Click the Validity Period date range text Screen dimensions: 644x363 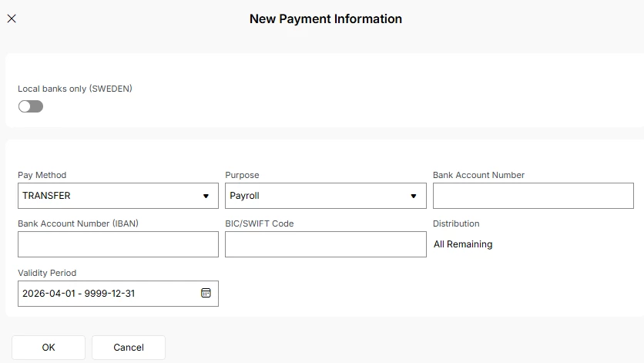point(79,294)
